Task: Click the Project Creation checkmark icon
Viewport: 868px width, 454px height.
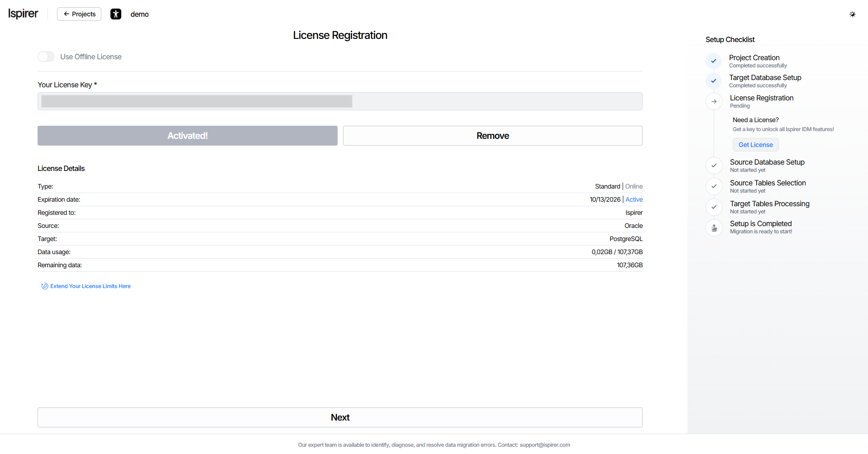Action: click(714, 61)
